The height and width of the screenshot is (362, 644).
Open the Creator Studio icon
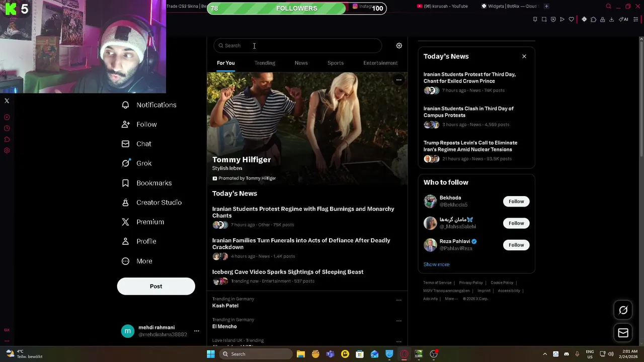click(x=125, y=203)
